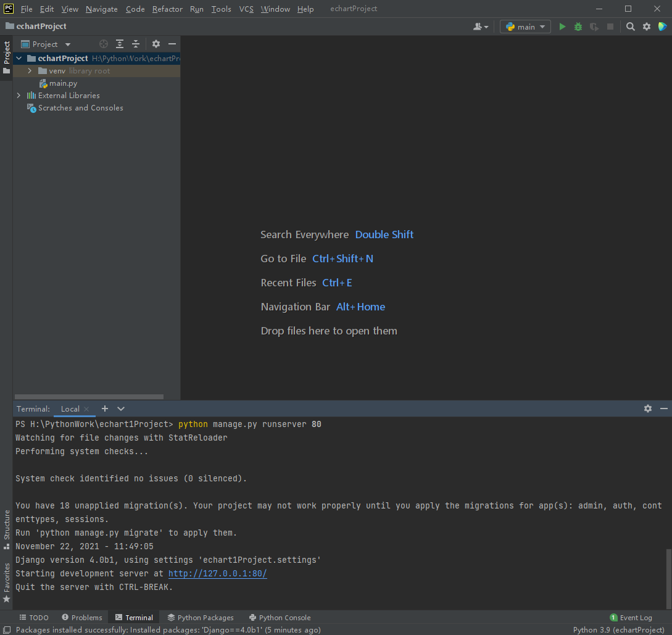The width and height of the screenshot is (672, 635).
Task: Open the Code menu
Action: [x=135, y=9]
